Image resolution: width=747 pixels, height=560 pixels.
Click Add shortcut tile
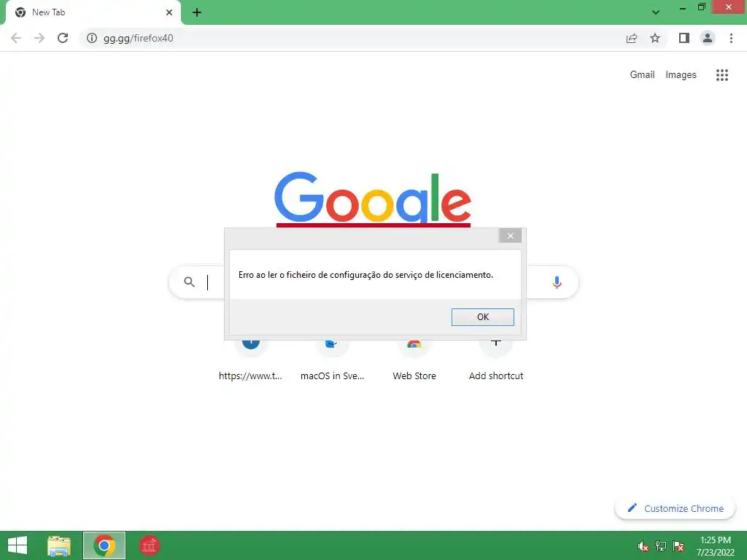tap(496, 362)
